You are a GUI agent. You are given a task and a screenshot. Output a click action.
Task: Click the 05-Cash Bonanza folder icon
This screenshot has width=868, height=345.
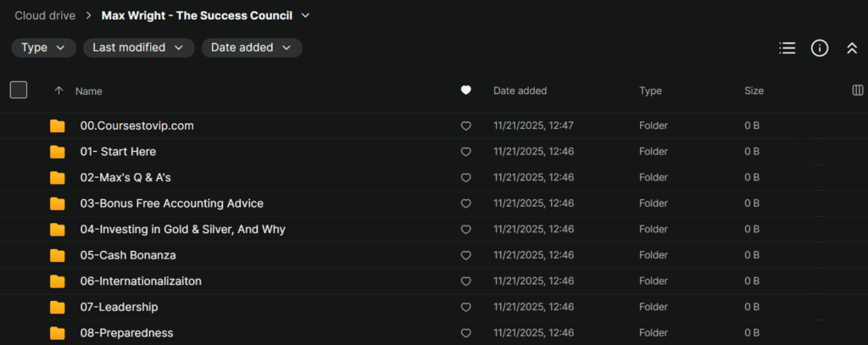(58, 255)
